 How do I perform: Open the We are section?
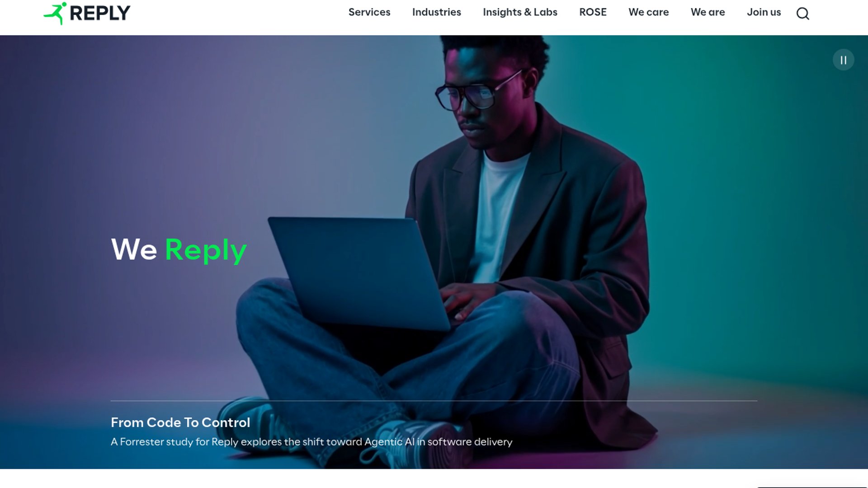pos(708,12)
